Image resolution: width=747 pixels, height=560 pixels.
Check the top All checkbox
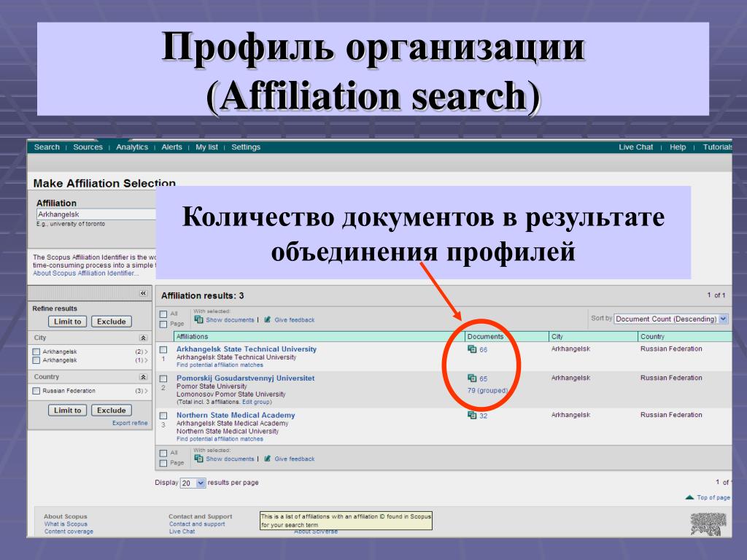coord(163,314)
